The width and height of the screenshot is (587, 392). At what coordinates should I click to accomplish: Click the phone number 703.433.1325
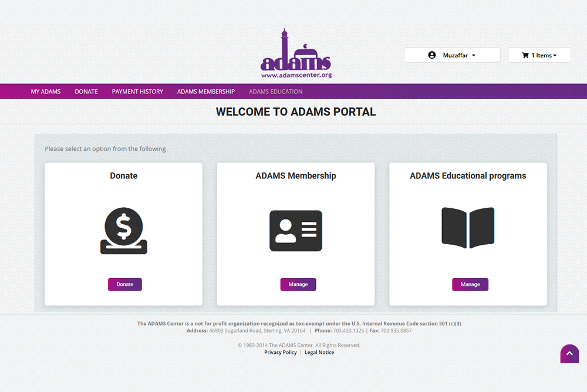[x=349, y=330]
